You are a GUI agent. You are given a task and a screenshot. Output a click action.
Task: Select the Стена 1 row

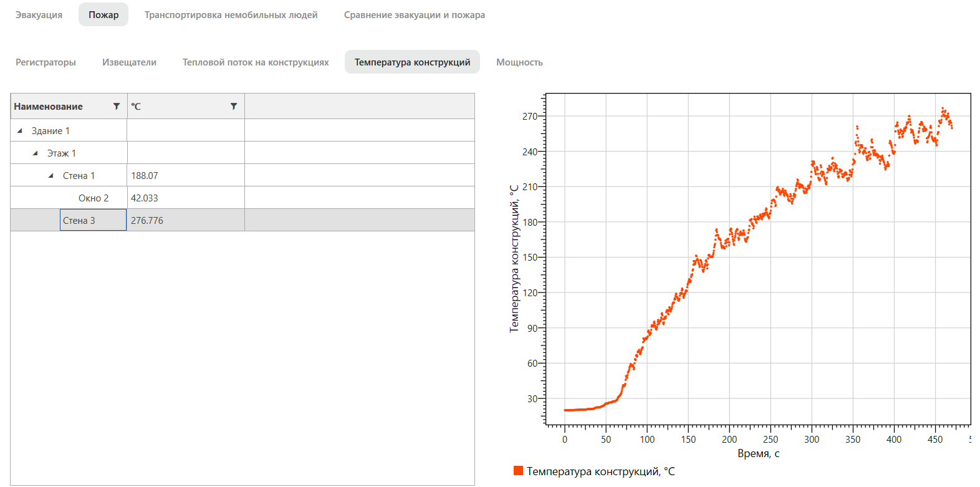click(x=243, y=175)
